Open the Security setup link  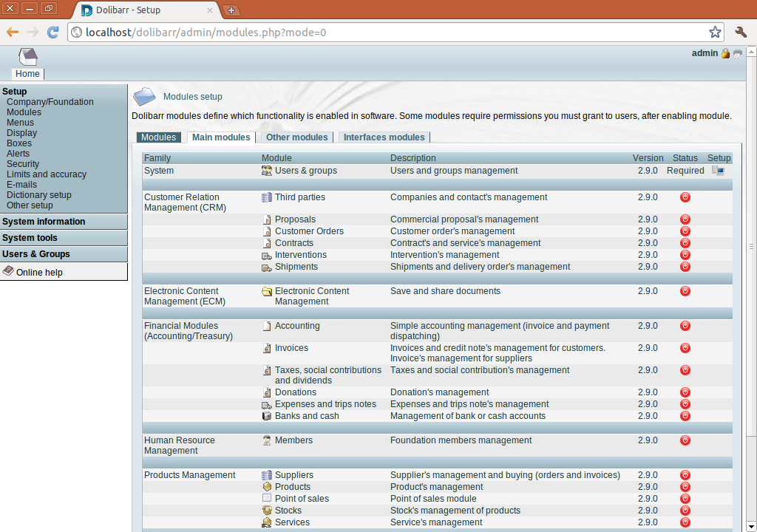(x=23, y=163)
